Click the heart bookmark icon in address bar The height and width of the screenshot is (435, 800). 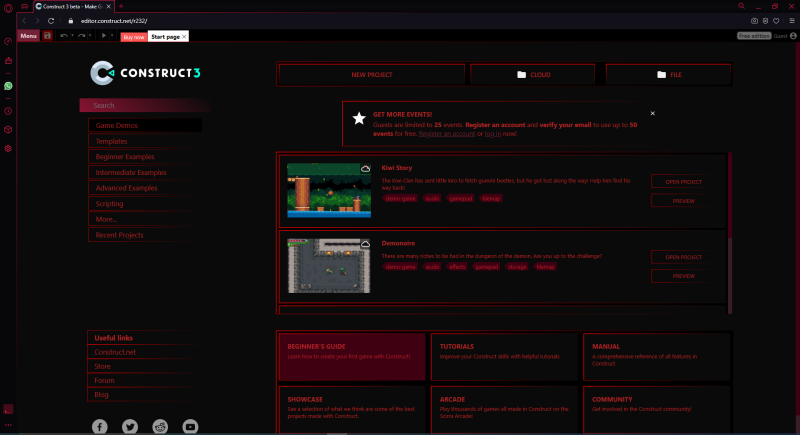pos(776,21)
